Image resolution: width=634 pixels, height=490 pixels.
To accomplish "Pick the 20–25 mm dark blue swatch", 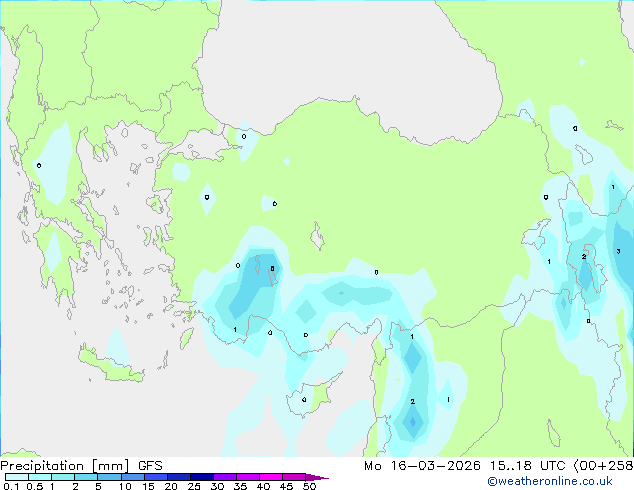I will pyautogui.click(x=178, y=477).
